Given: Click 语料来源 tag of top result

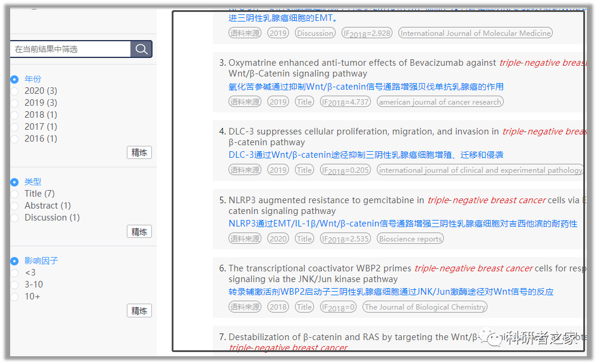Looking at the screenshot, I should 245,33.
